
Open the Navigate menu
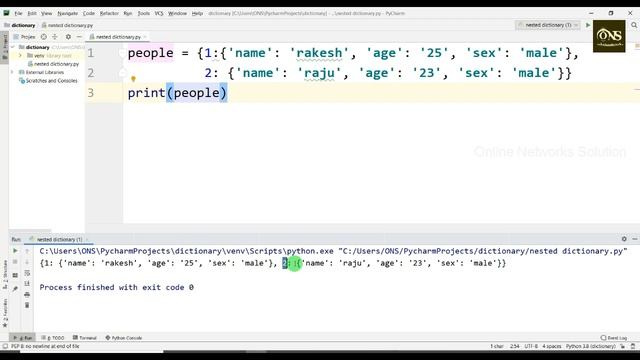[x=68, y=13]
